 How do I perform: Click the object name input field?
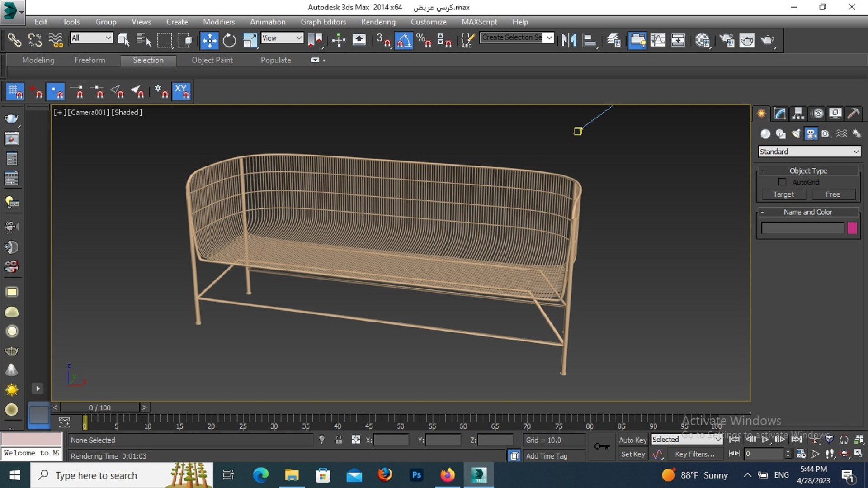(802, 228)
